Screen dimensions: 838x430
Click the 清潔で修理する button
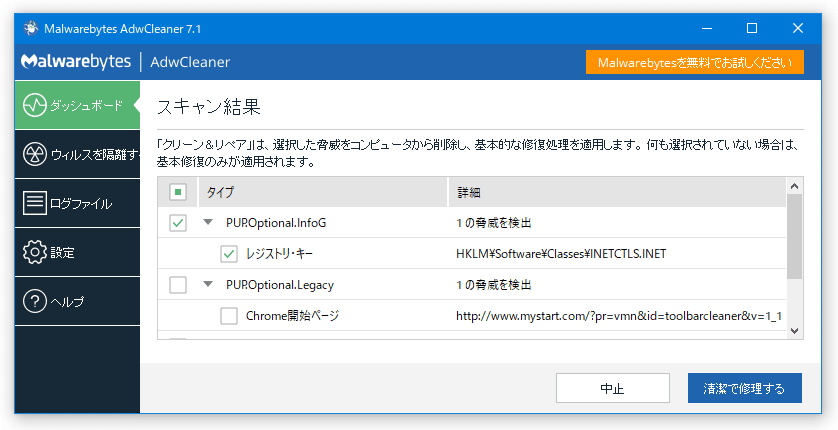coord(744,388)
